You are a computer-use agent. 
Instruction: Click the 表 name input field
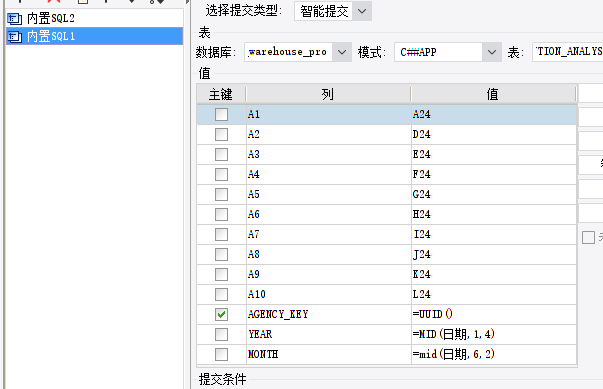pyautogui.click(x=568, y=52)
